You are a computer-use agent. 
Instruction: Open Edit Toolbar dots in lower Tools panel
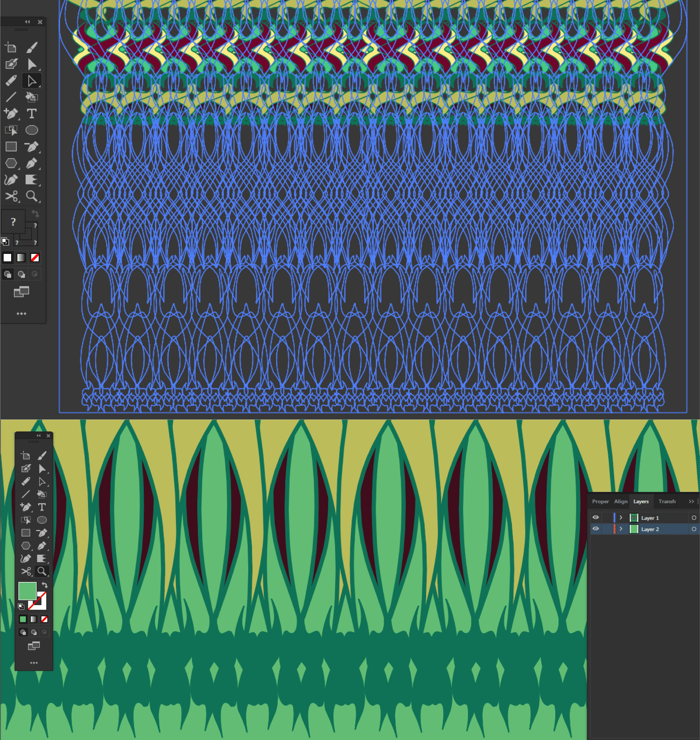coord(34,663)
